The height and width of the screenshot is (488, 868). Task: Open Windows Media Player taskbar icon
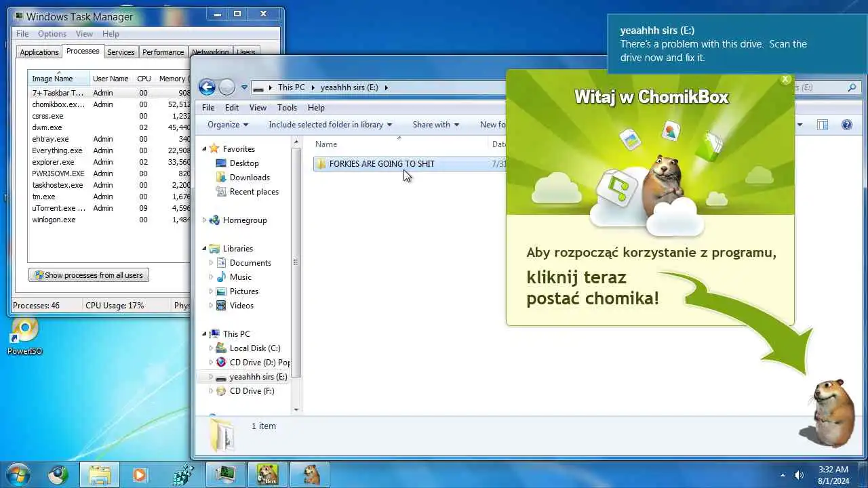tap(139, 475)
